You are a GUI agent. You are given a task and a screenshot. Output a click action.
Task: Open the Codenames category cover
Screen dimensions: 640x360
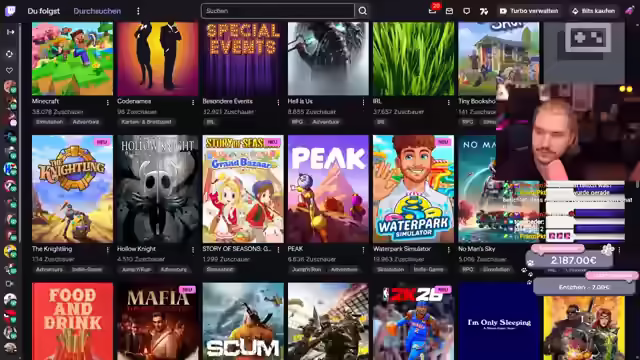pos(158,59)
